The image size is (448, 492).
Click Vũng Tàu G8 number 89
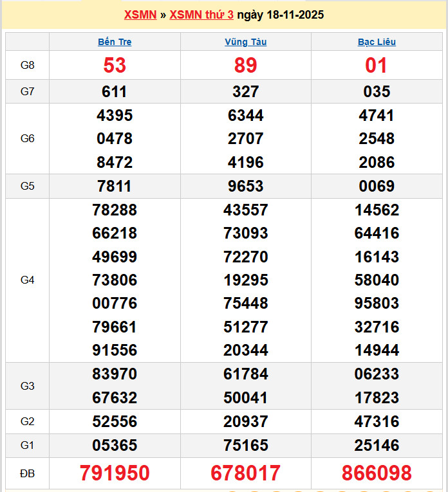[x=245, y=65]
